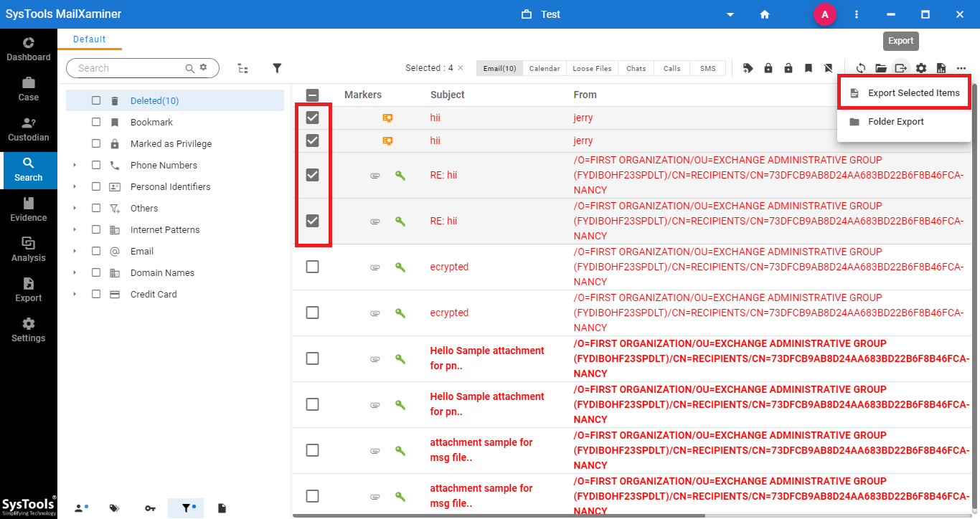Toggle the select-all header checkbox
Viewport: 980px width, 519px height.
[312, 95]
